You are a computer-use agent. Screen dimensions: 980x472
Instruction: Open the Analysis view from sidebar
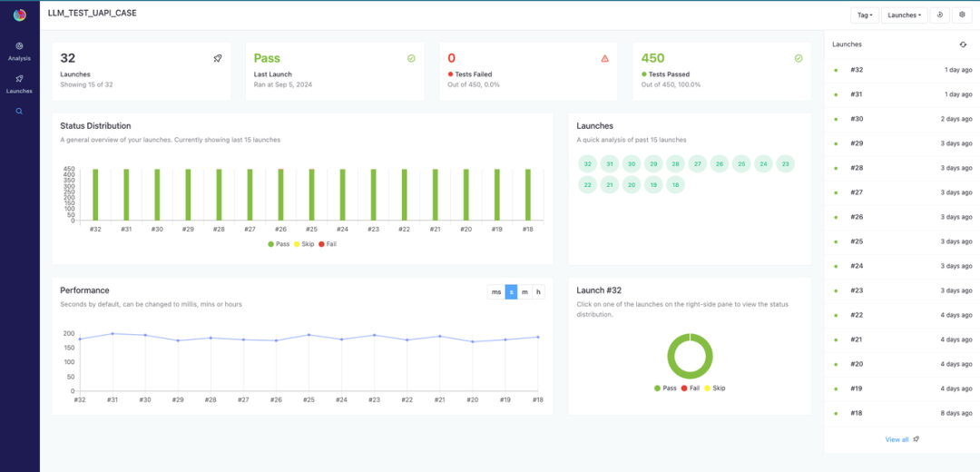[x=19, y=52]
